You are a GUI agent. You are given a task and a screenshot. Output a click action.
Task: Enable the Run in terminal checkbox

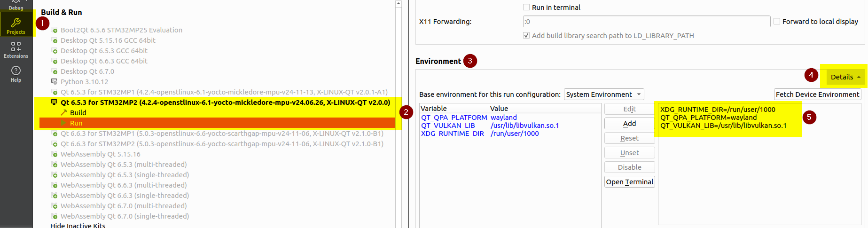(526, 8)
